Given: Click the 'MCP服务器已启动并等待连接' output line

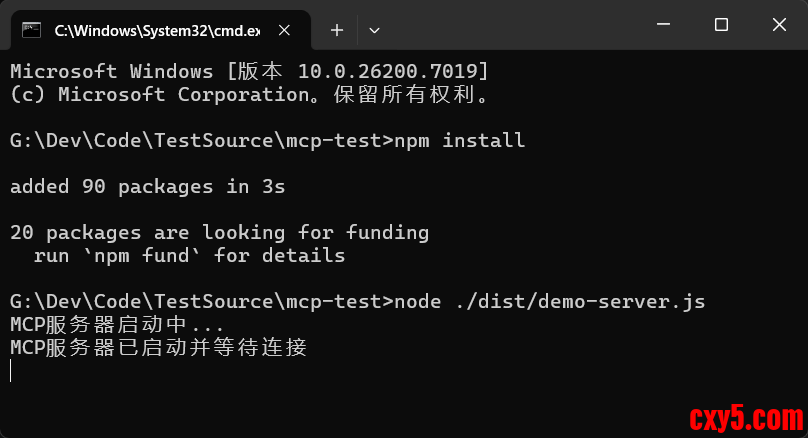Looking at the screenshot, I should point(158,348).
